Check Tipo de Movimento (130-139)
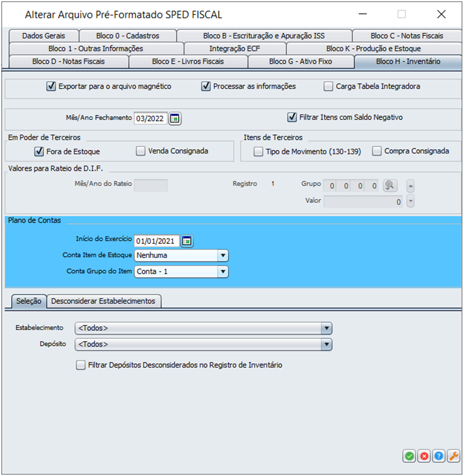This screenshot has height=476, width=463. point(258,151)
